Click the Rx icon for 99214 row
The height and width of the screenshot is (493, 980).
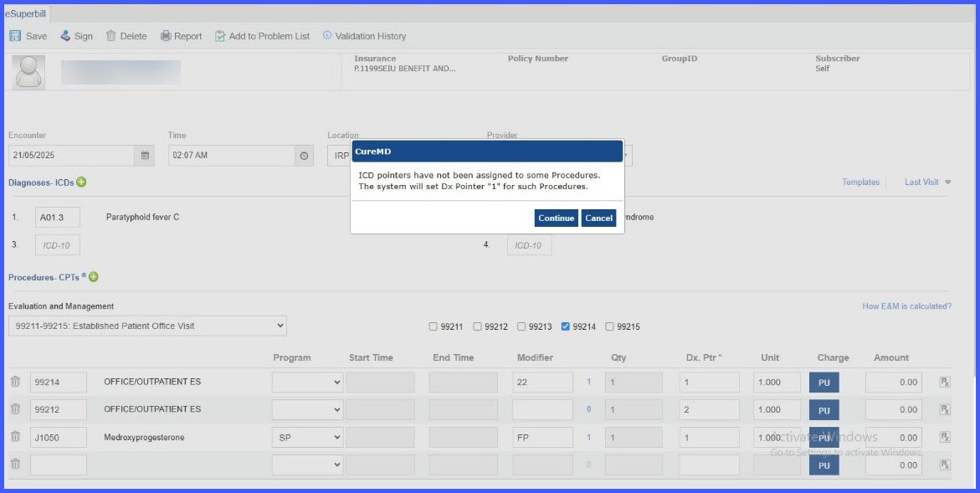(945, 382)
